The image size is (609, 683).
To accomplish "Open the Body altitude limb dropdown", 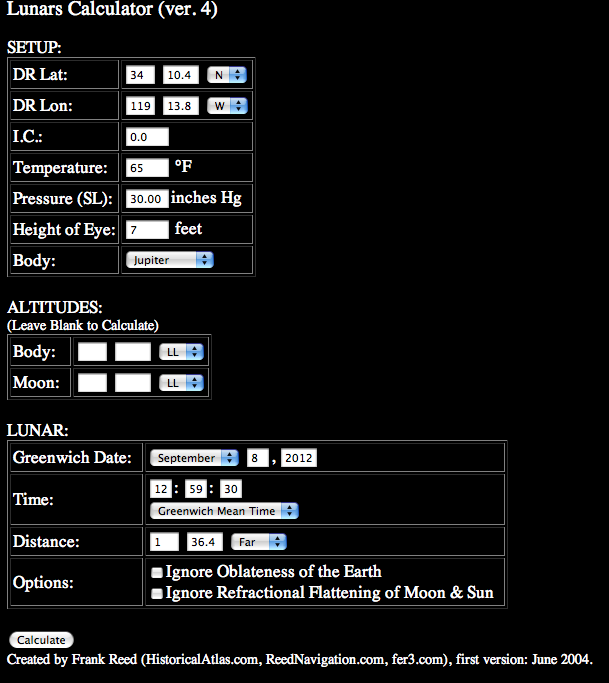I will 181,352.
